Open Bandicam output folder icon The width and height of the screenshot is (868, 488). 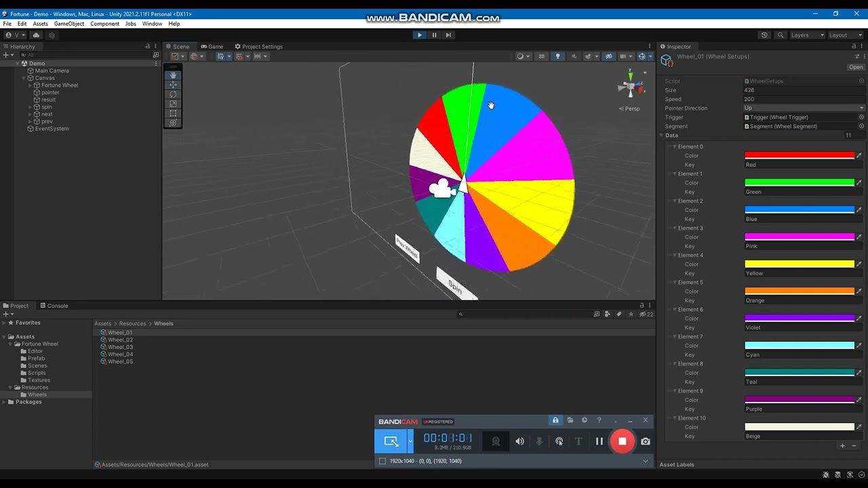(570, 420)
